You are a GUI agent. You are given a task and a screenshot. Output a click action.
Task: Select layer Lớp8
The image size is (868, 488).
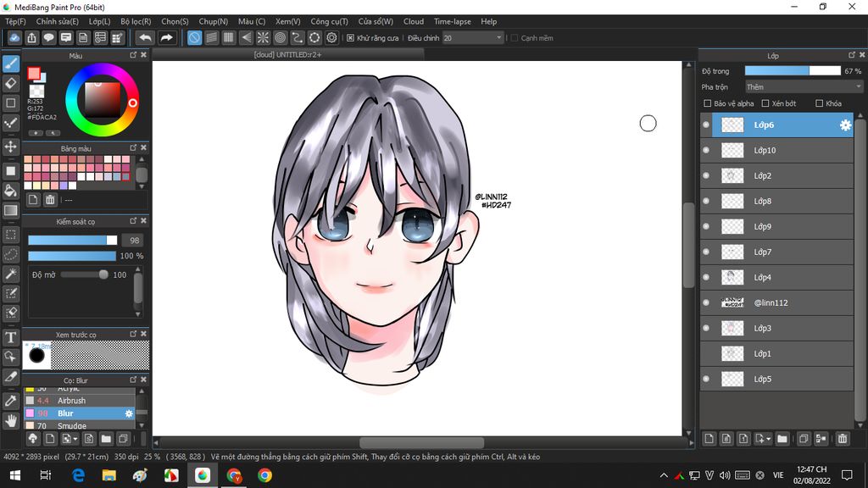[776, 202]
